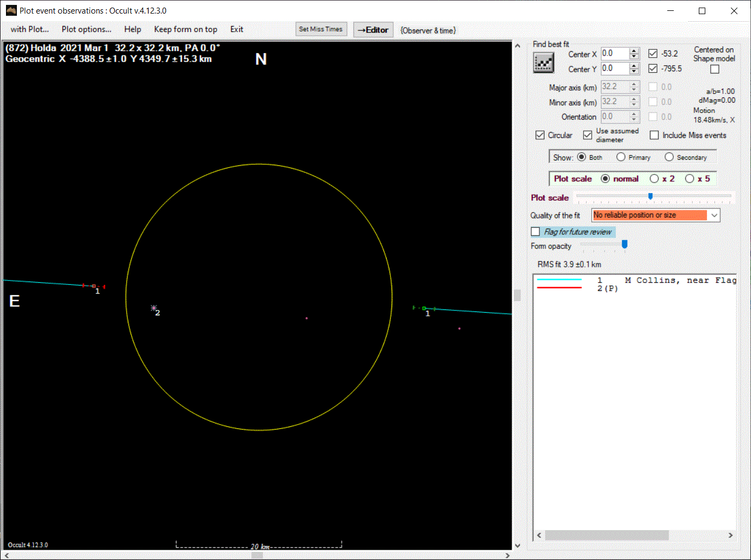Screen dimensions: 751x560
Task: Open the 'with Plot...' menu
Action: click(30, 29)
